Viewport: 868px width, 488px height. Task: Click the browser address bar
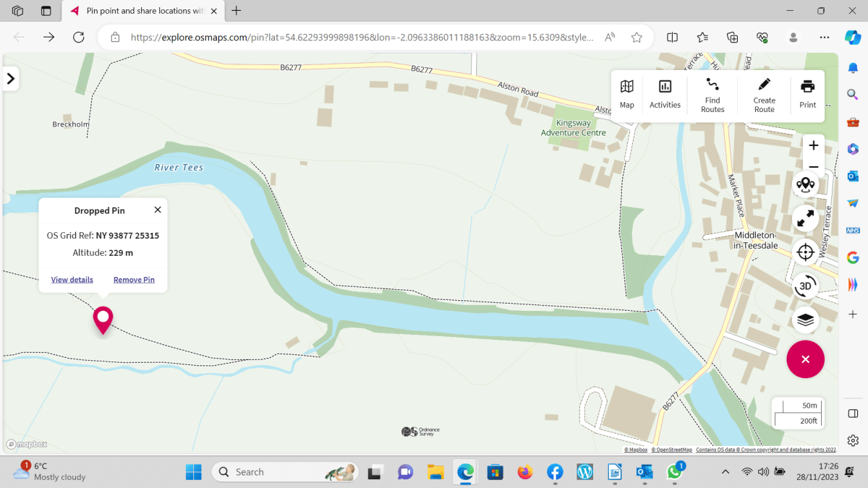coord(362,38)
